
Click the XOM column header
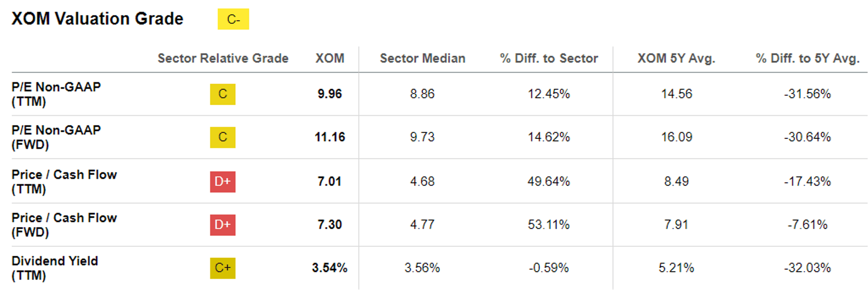click(x=330, y=58)
